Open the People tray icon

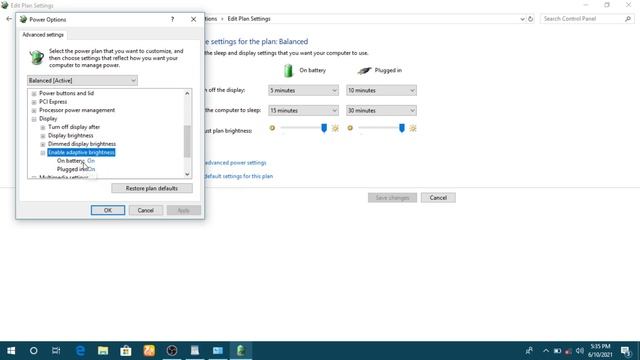pyautogui.click(x=529, y=351)
